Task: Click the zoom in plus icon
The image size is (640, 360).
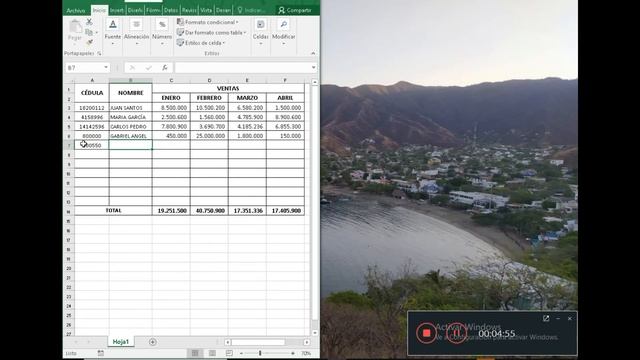Action: point(293,353)
